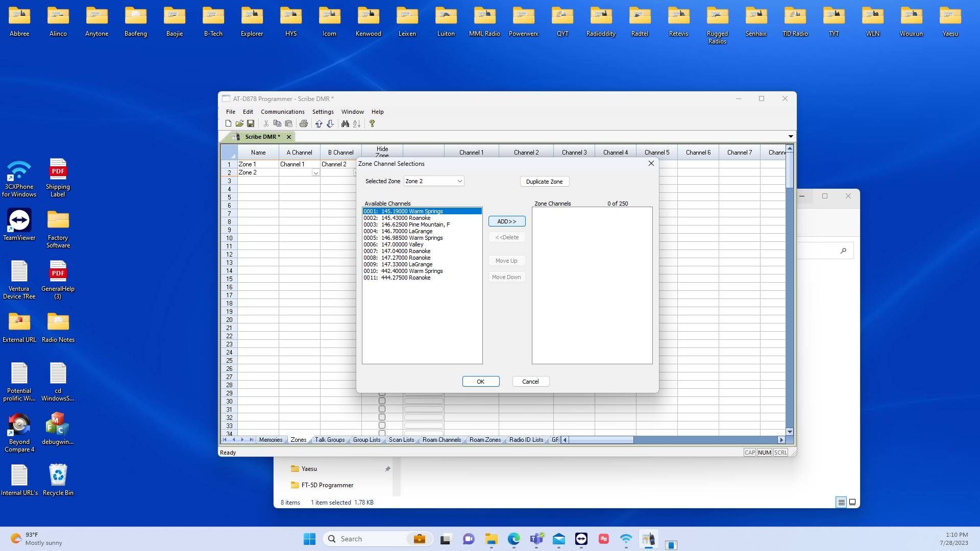
Task: Open the document tab list dropdown arrow
Action: point(791,137)
